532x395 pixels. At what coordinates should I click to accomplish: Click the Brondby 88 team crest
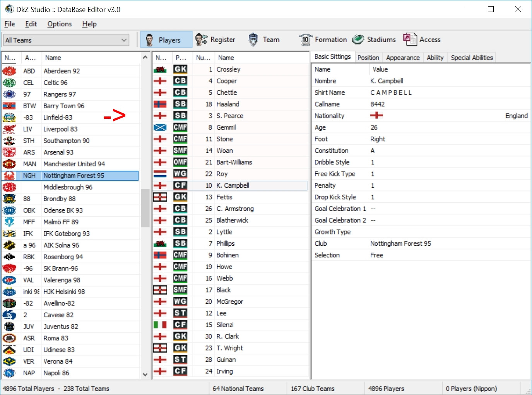click(x=9, y=199)
